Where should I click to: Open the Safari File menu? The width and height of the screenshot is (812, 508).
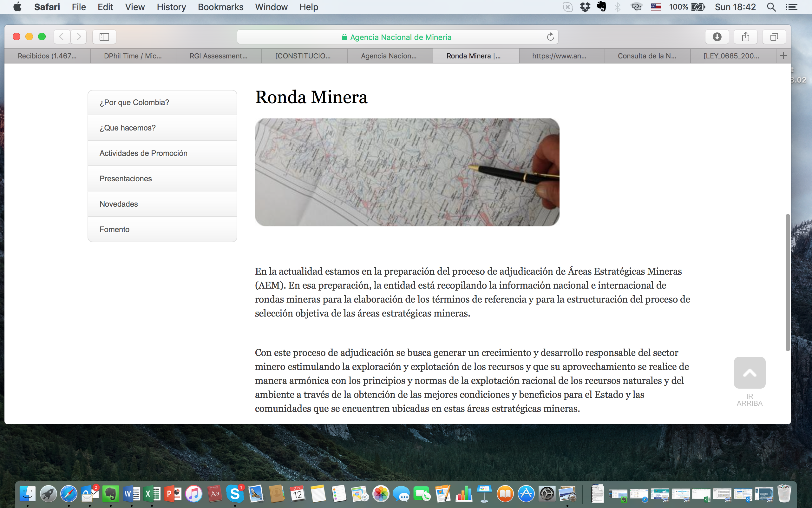tap(79, 7)
